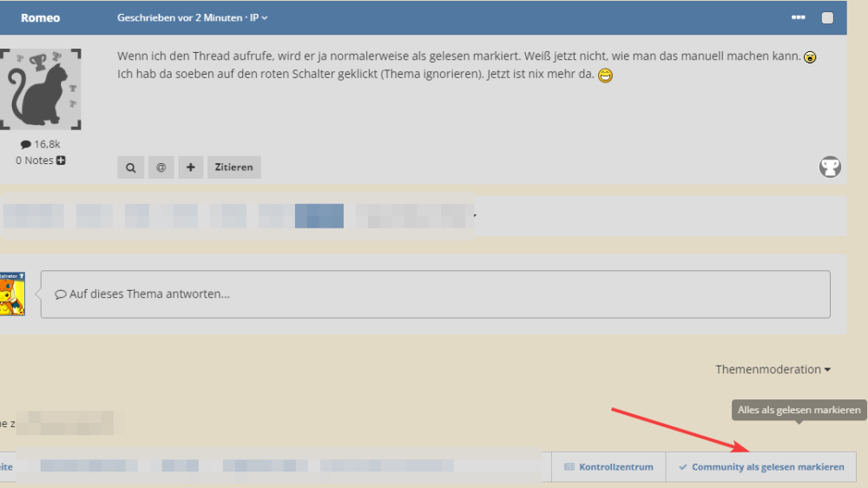The image size is (868, 488).
Task: Tick the post selection checkbox in the header
Action: [x=827, y=17]
